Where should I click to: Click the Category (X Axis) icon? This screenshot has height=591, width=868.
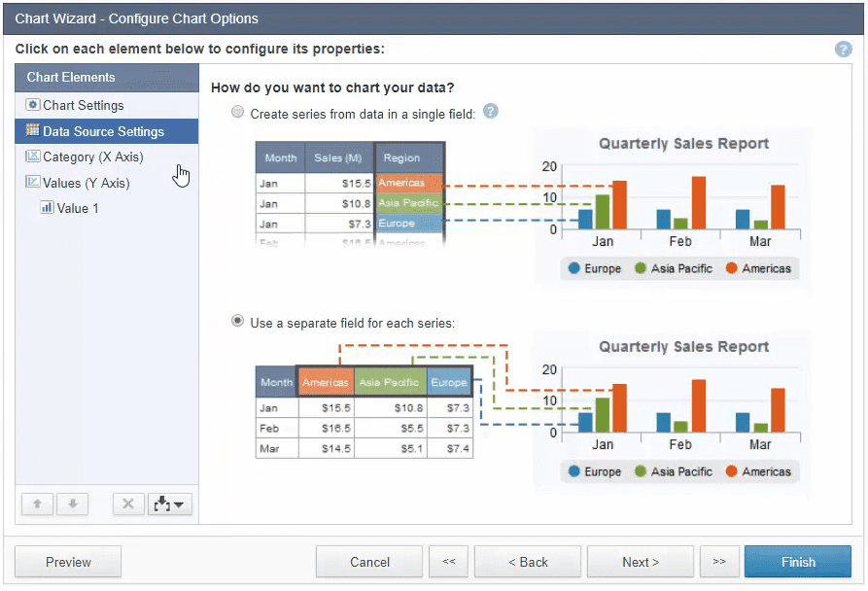(33, 156)
